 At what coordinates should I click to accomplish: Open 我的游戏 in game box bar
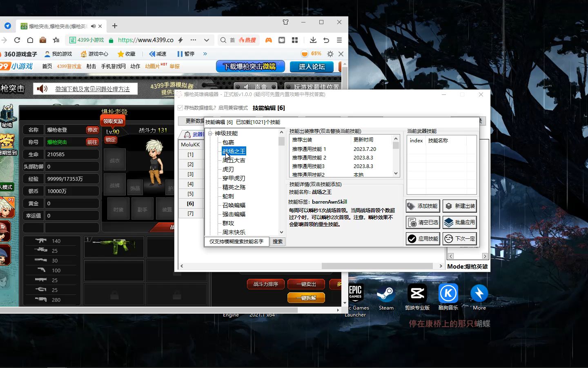[x=58, y=54]
